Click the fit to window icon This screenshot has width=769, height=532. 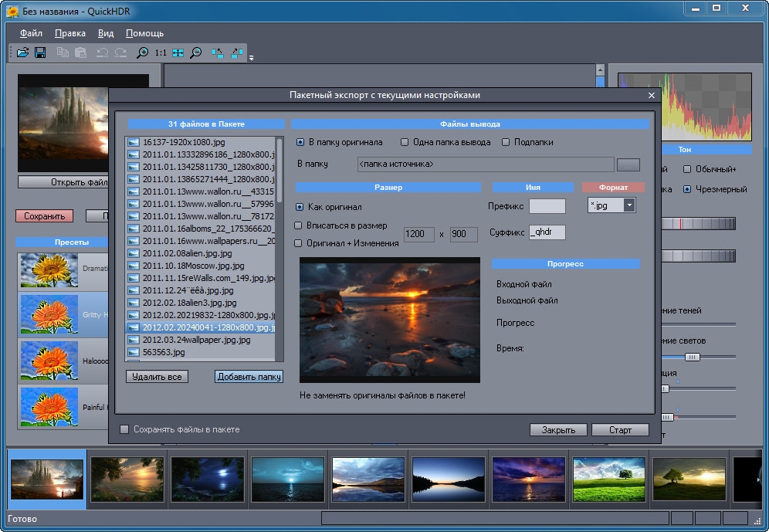[x=178, y=53]
